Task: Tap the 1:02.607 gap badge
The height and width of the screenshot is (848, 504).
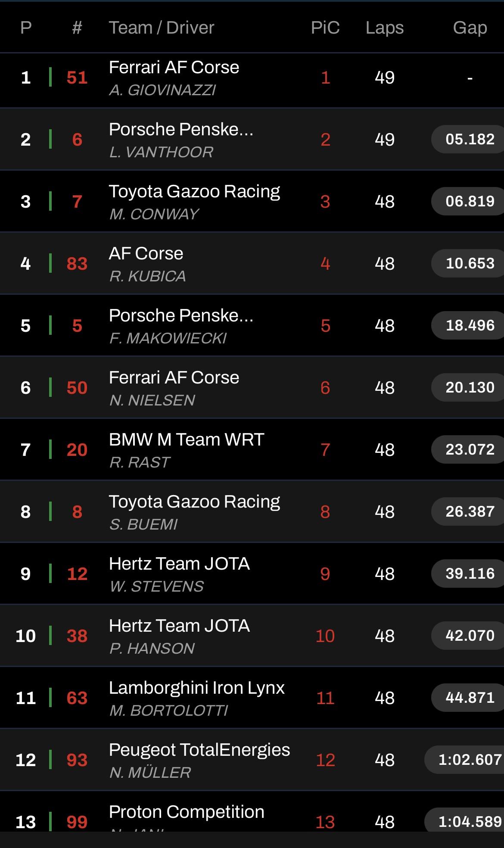Action: point(465,760)
